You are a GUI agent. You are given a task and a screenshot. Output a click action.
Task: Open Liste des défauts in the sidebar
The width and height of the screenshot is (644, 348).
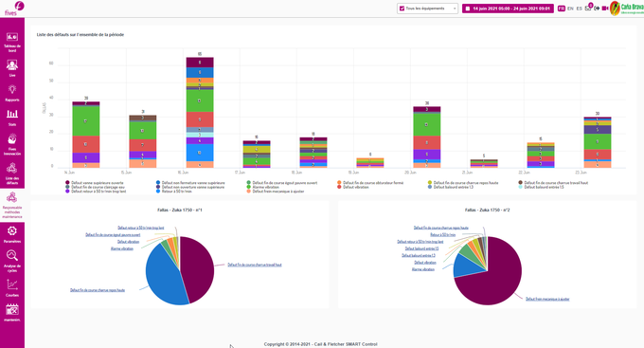pos(12,174)
